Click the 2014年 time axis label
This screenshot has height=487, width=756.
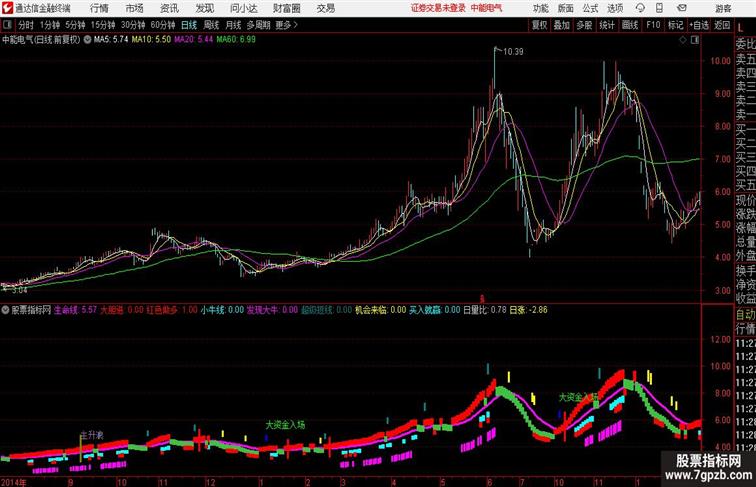14,482
